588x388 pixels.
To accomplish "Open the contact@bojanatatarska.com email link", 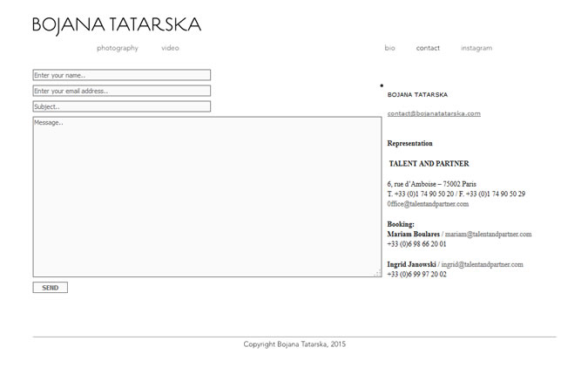I will [x=434, y=113].
